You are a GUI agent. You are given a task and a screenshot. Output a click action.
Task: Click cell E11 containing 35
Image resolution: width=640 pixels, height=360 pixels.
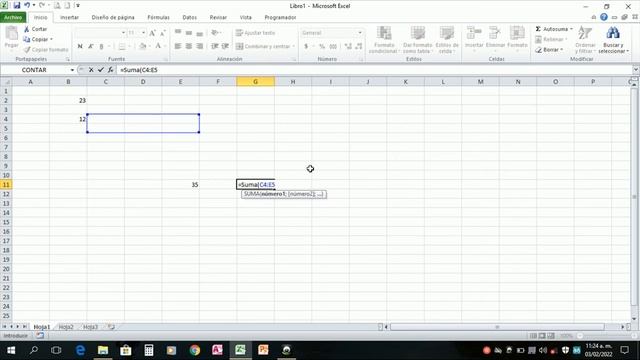[180, 184]
